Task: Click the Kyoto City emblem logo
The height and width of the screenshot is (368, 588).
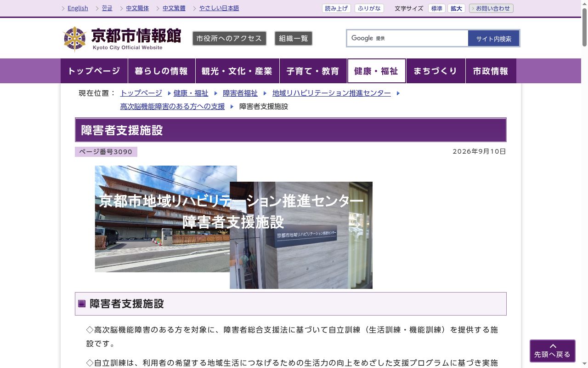Action: pyautogui.click(x=75, y=39)
